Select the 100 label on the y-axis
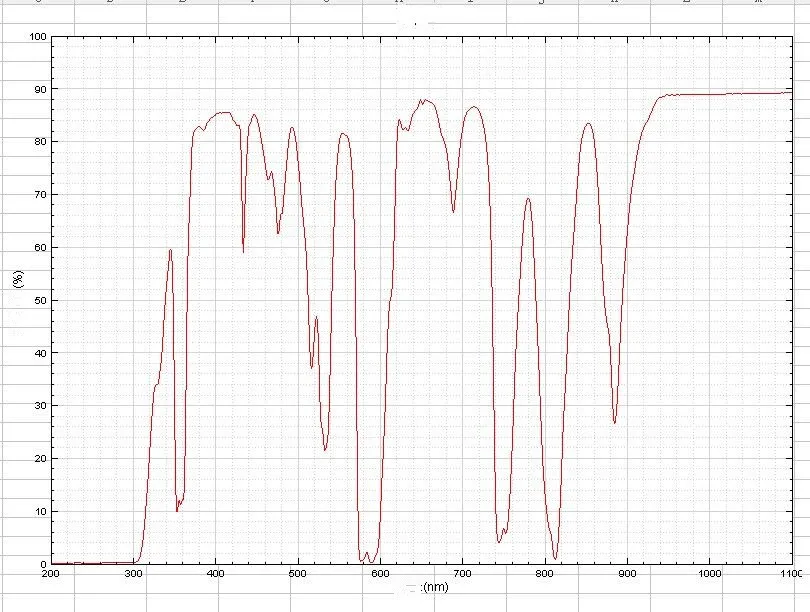The image size is (810, 612). click(38, 37)
